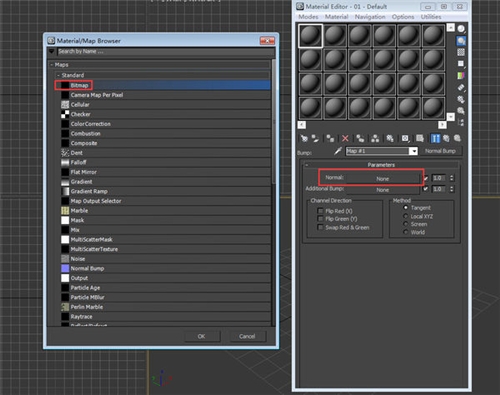Enable the Swap Red & Green checkbox
Viewport: 500px width, 395px height.
(320, 227)
